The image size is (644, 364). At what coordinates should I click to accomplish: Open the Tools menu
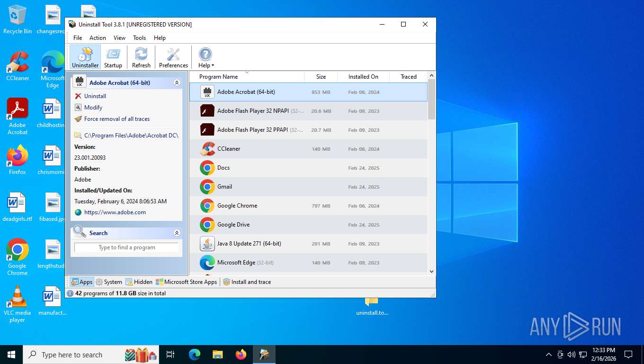pyautogui.click(x=139, y=38)
